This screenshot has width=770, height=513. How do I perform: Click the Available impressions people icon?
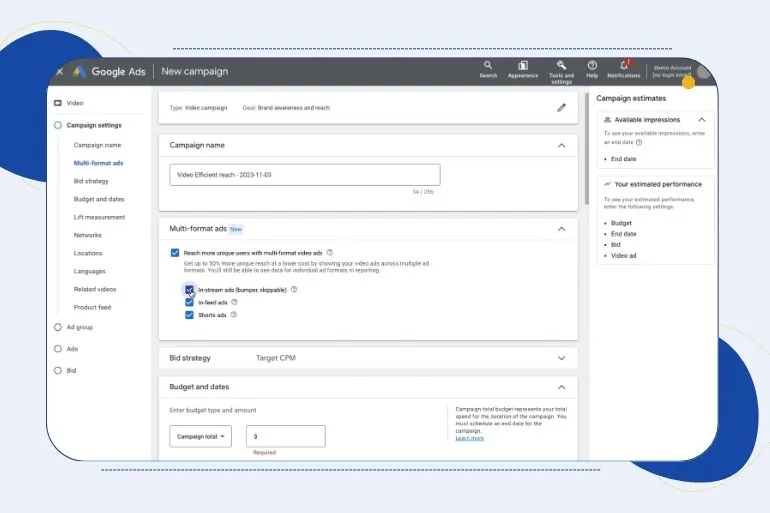click(607, 120)
